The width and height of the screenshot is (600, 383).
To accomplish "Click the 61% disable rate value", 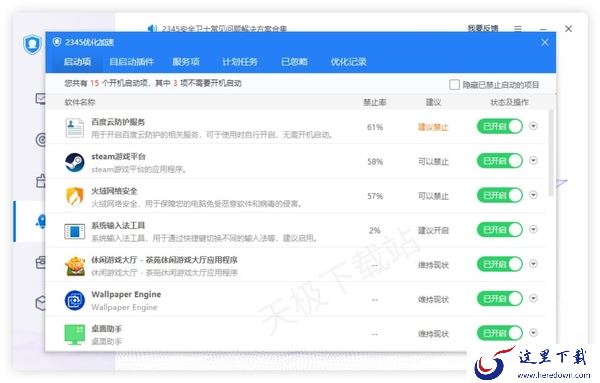I will coord(375,127).
